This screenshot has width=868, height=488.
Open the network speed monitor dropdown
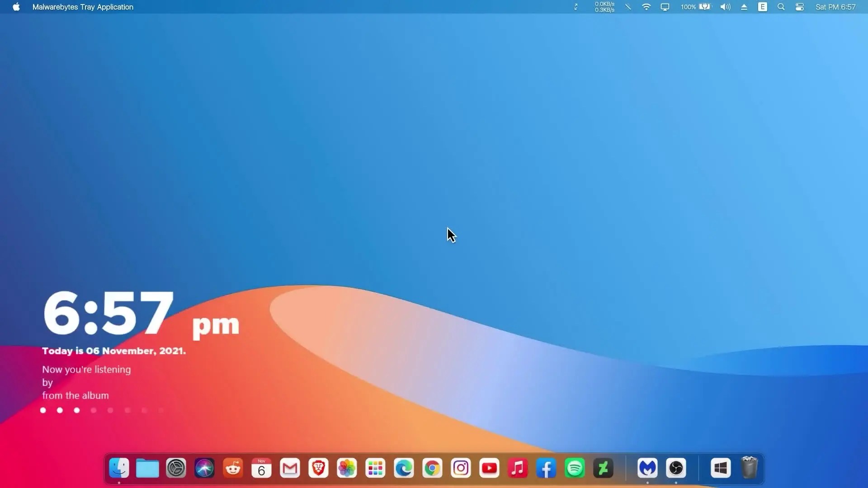point(604,7)
